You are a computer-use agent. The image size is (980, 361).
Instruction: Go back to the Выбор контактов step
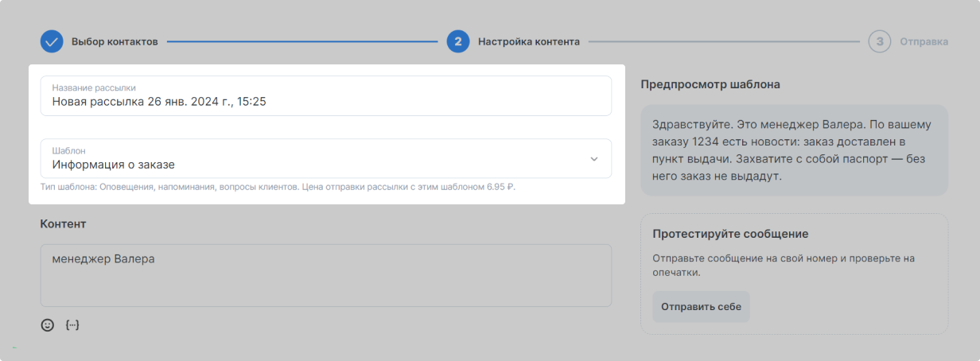tap(115, 41)
